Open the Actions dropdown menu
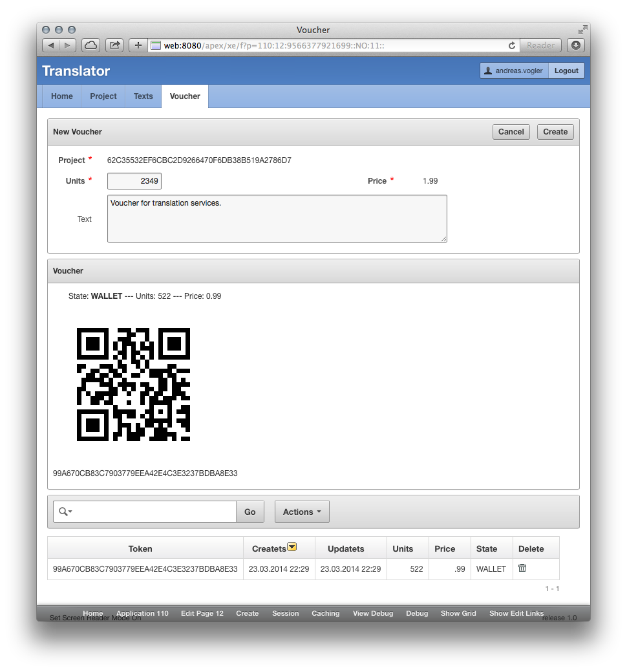This screenshot has width=627, height=672. pyautogui.click(x=302, y=512)
